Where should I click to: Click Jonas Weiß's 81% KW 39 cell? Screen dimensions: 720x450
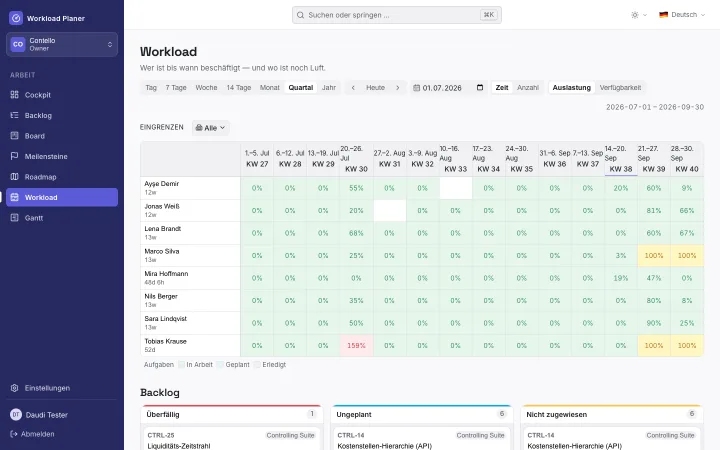(654, 211)
